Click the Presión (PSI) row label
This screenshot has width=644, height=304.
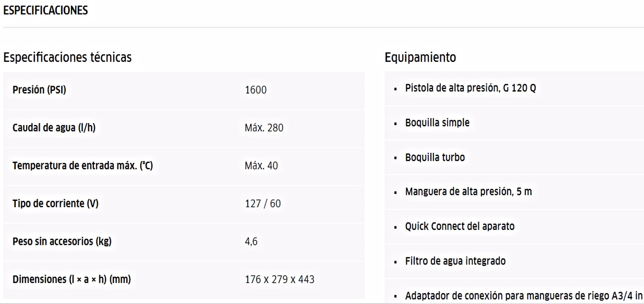[39, 90]
